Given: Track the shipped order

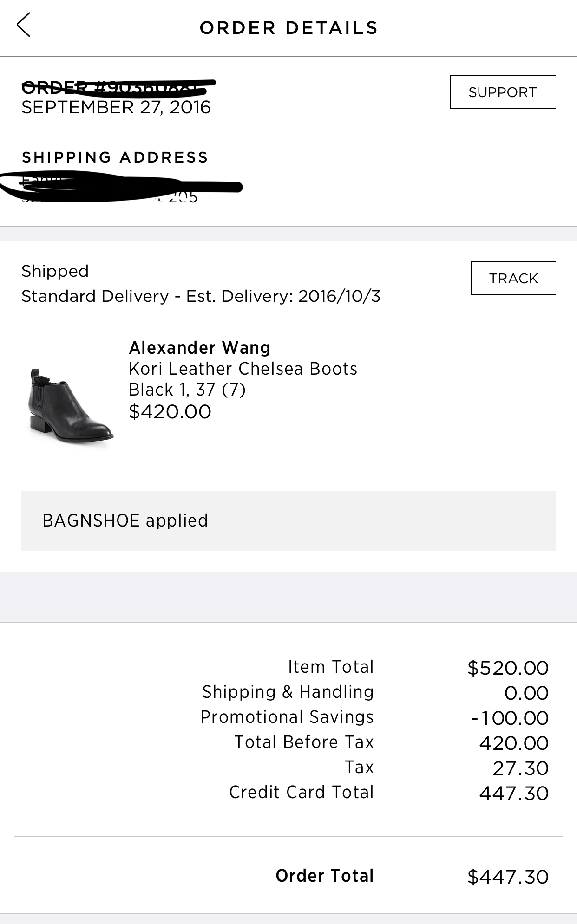Looking at the screenshot, I should (x=513, y=278).
